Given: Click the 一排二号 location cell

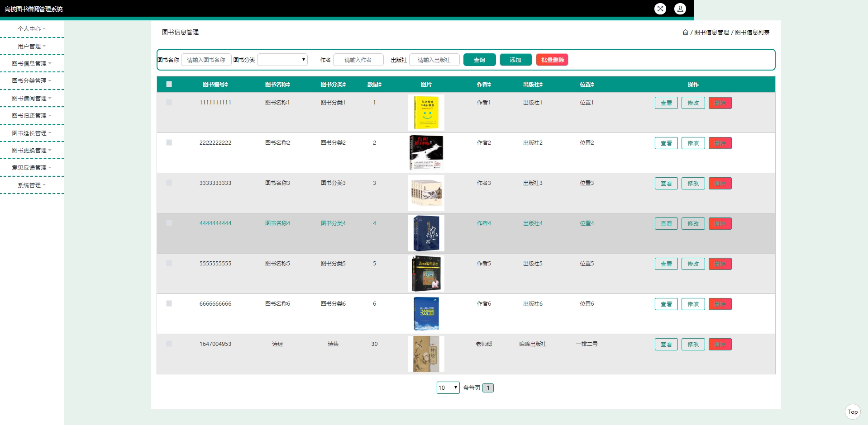Looking at the screenshot, I should [587, 344].
